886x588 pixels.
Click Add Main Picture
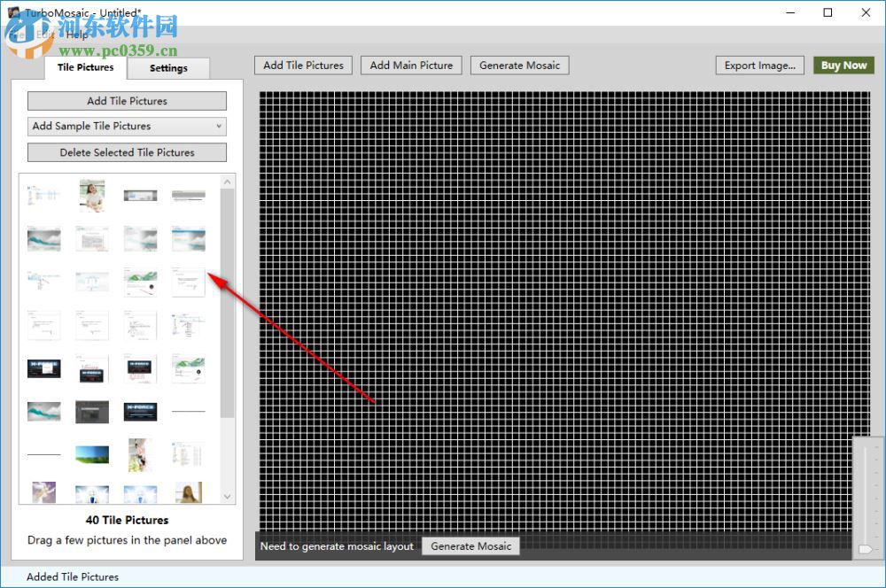(x=411, y=66)
